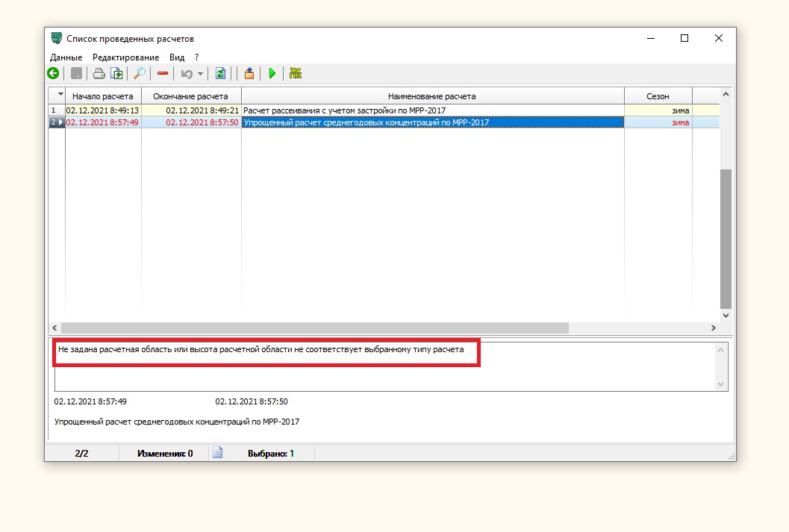Click the green back arrow icon

tap(53, 73)
